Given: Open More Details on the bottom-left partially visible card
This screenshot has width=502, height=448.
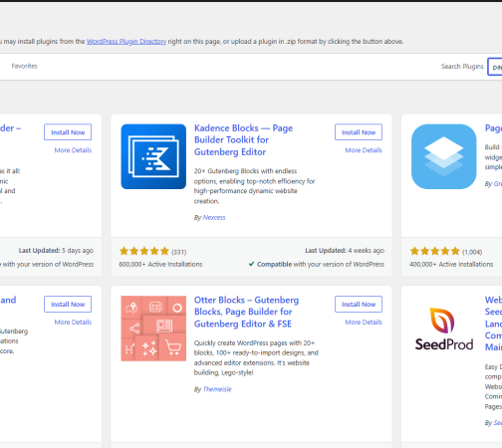Looking at the screenshot, I should point(73,322).
